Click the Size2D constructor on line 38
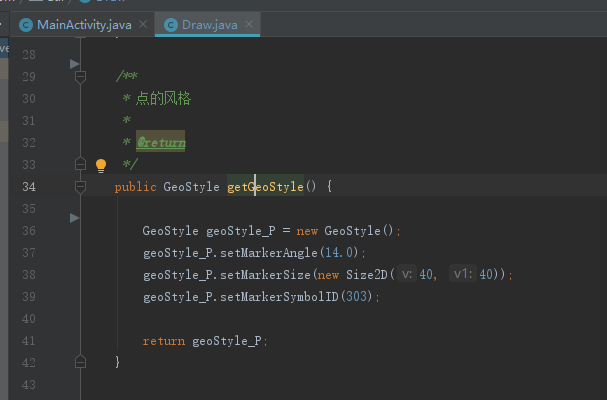This screenshot has height=400, width=607. point(367,275)
